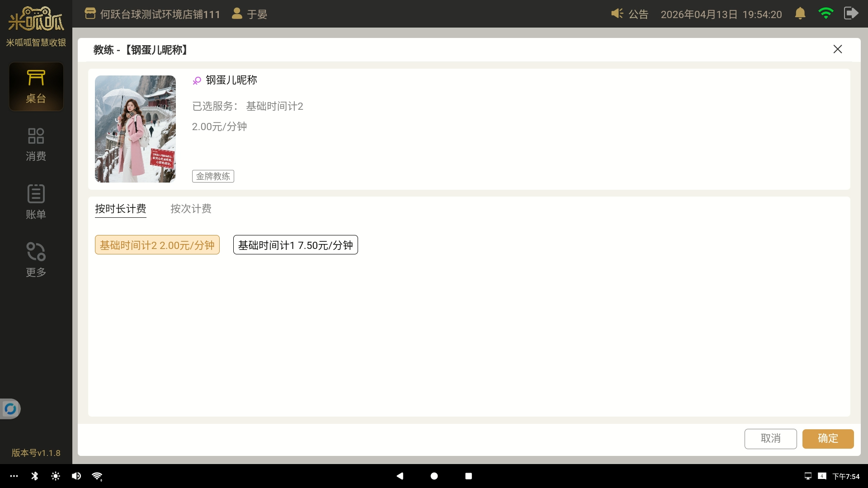Click the coach profile photo
Image resolution: width=868 pixels, height=488 pixels.
tap(135, 129)
